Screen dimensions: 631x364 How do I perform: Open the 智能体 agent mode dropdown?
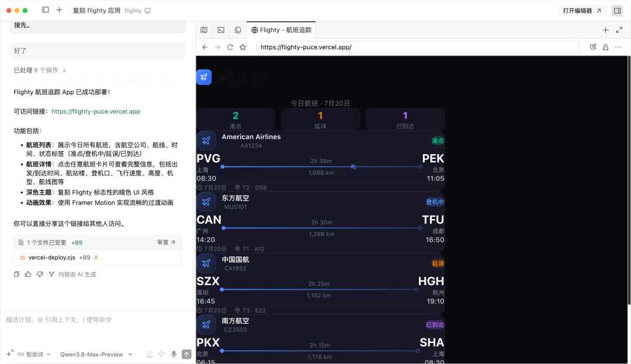click(34, 354)
